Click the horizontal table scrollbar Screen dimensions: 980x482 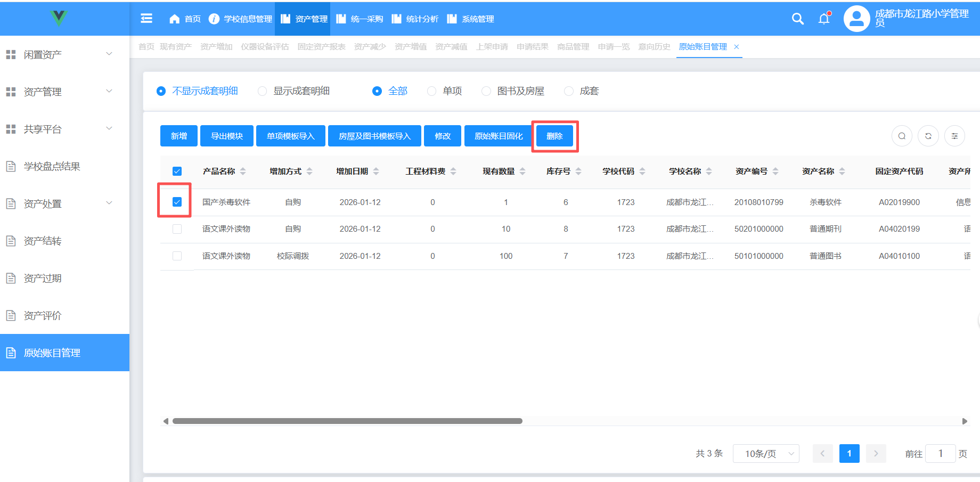pos(347,421)
